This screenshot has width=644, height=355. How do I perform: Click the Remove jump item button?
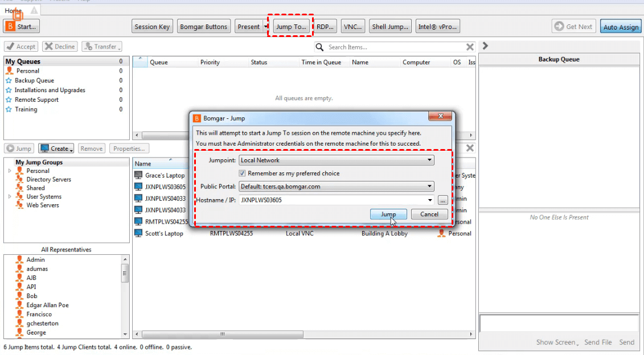[x=91, y=148]
